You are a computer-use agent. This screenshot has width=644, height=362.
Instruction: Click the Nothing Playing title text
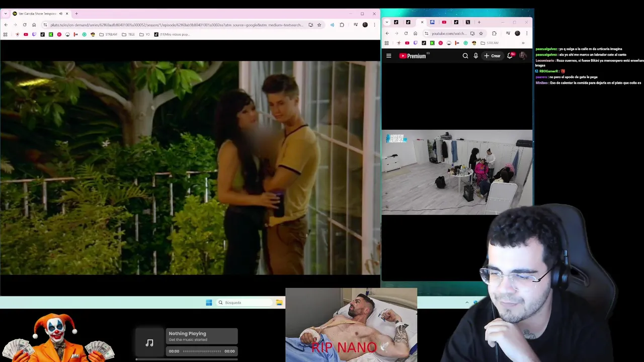[187, 333]
